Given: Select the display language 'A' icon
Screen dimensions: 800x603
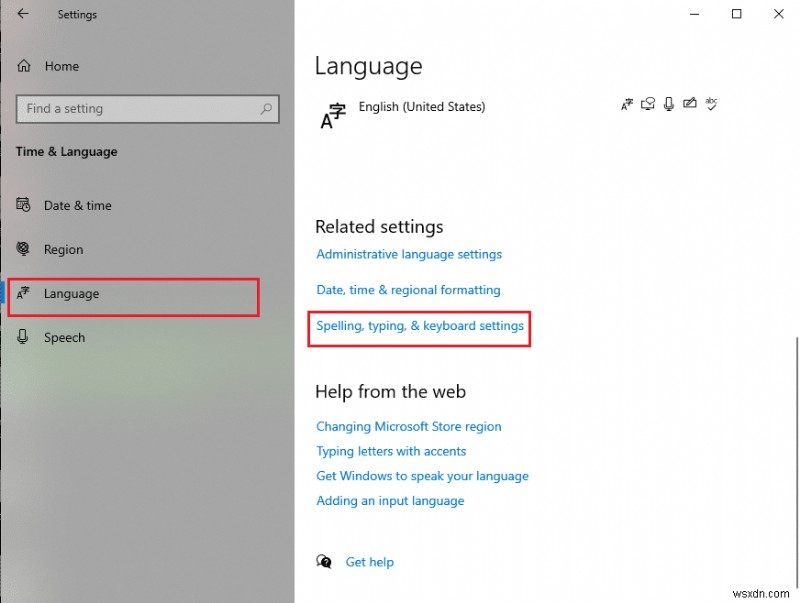Looking at the screenshot, I should pos(627,104).
